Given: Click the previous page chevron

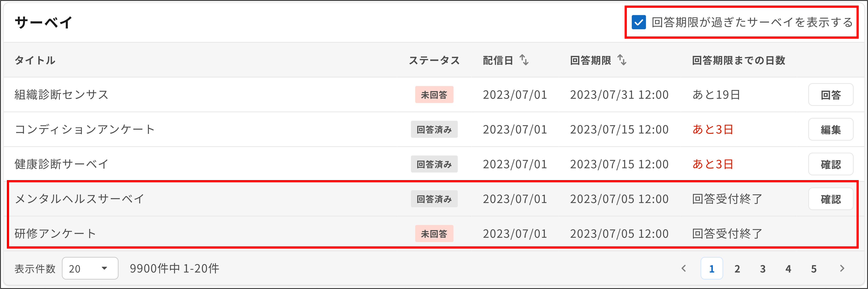Looking at the screenshot, I should [x=684, y=268].
